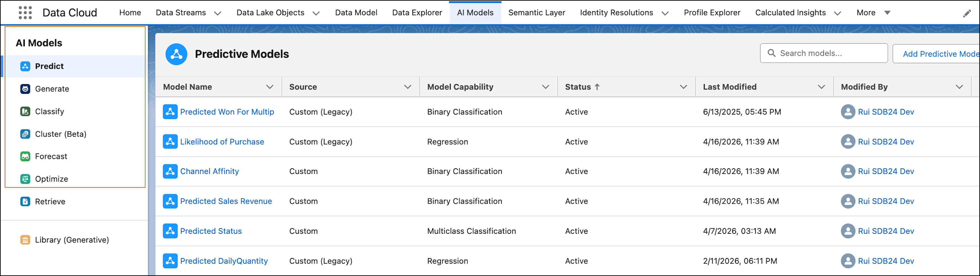Switch to the Data Model tab
The width and height of the screenshot is (980, 276).
(x=356, y=13)
